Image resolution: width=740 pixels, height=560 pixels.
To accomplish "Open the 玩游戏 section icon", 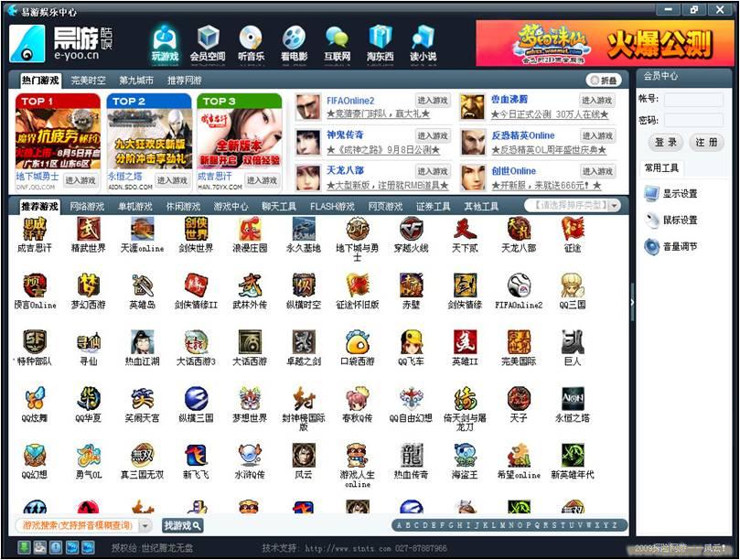I will click(x=165, y=43).
